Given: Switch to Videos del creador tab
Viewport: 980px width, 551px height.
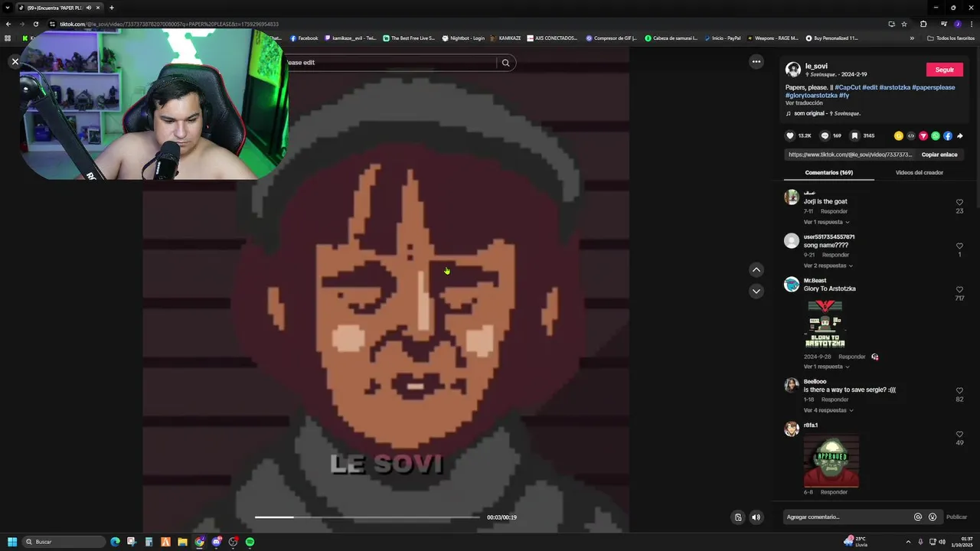Looking at the screenshot, I should pyautogui.click(x=920, y=173).
